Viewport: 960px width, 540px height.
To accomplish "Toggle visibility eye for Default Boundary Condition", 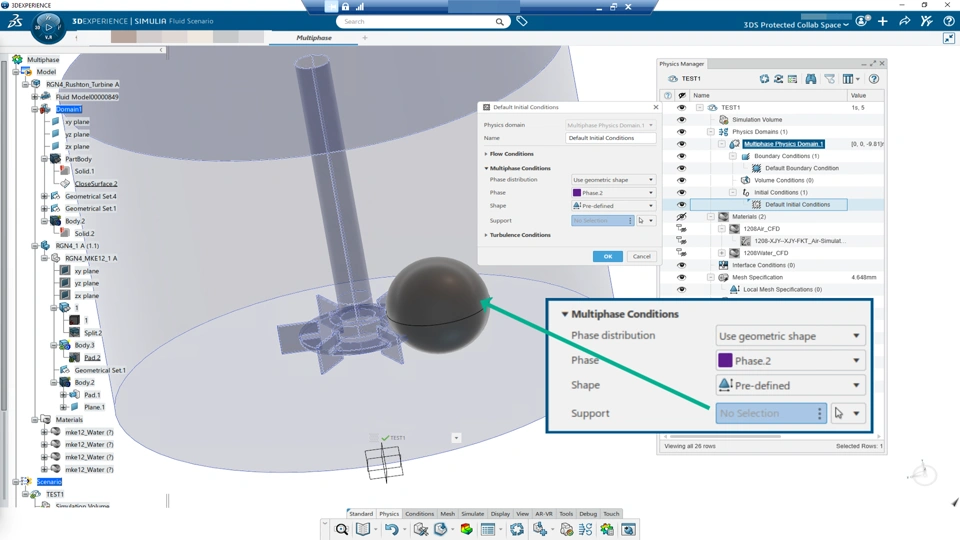I will point(681,168).
